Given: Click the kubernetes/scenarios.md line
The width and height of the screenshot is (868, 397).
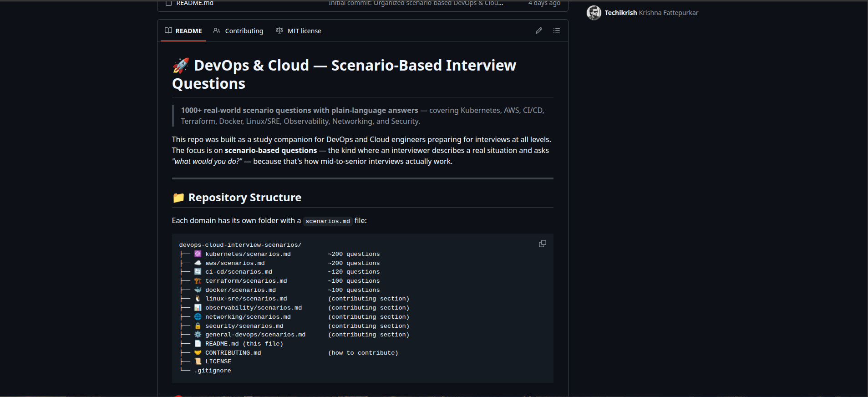Looking at the screenshot, I should click(248, 254).
